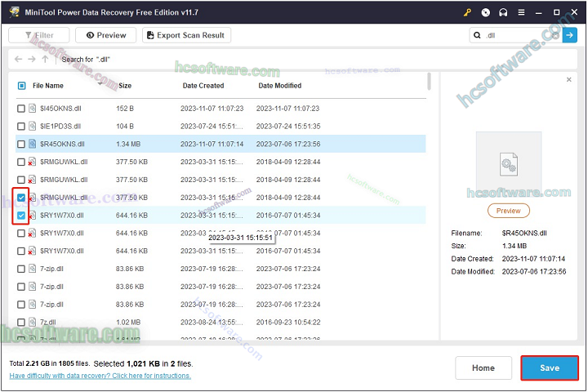This screenshot has height=392, width=588.
Task: Sort by the File Name column header
Action: pos(48,86)
